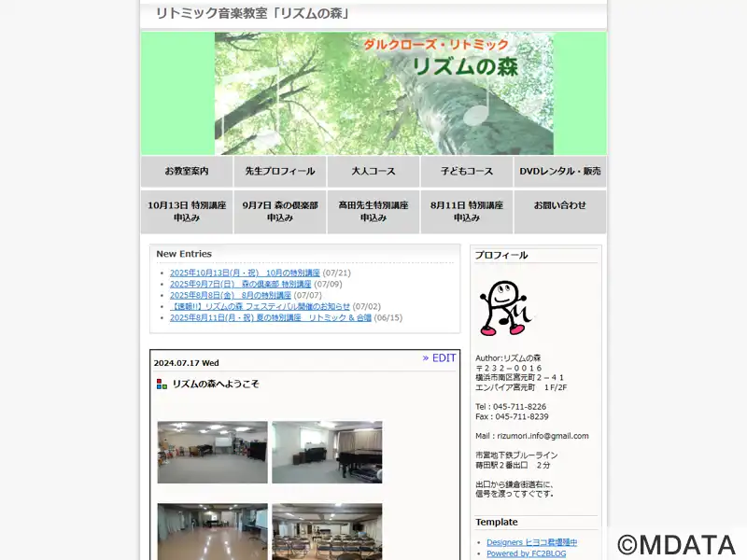Open entry 2025年10月13日 10月の特別講座
The image size is (747, 560).
click(x=245, y=273)
